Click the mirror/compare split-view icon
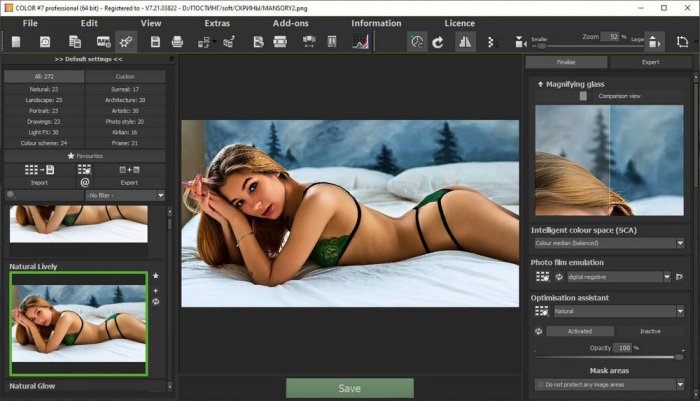700x401 pixels. [465, 42]
